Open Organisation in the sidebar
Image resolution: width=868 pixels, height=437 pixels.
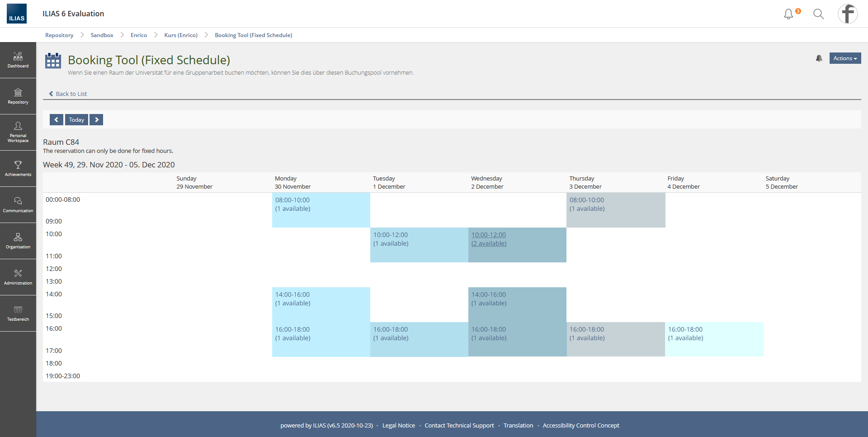(18, 241)
